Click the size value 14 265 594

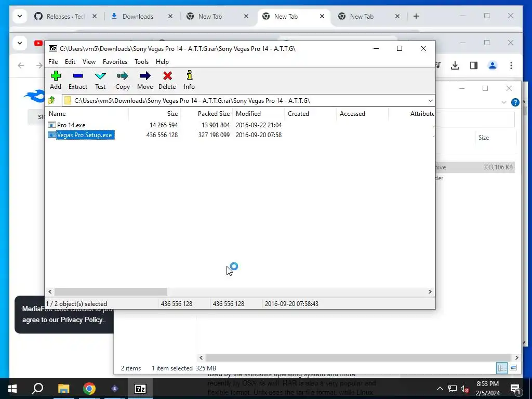pos(164,125)
